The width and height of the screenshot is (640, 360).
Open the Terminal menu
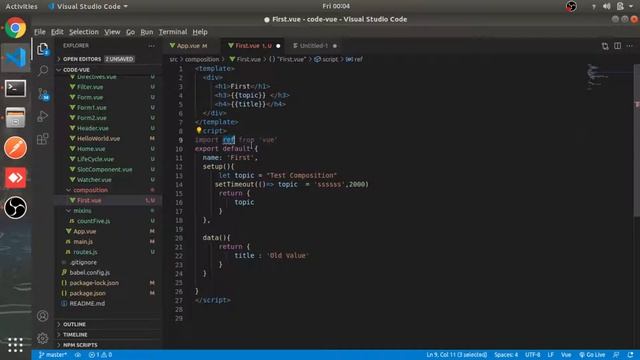tap(173, 32)
